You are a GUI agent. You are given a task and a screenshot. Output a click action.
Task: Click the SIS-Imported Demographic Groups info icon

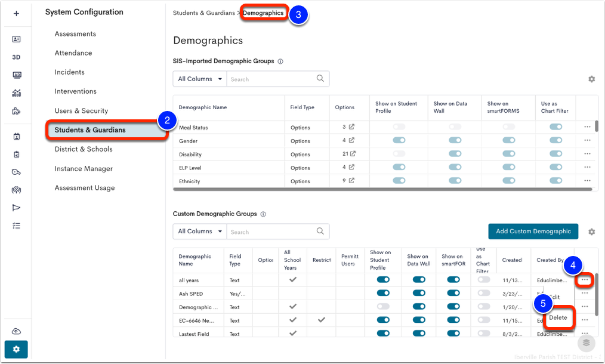(280, 61)
